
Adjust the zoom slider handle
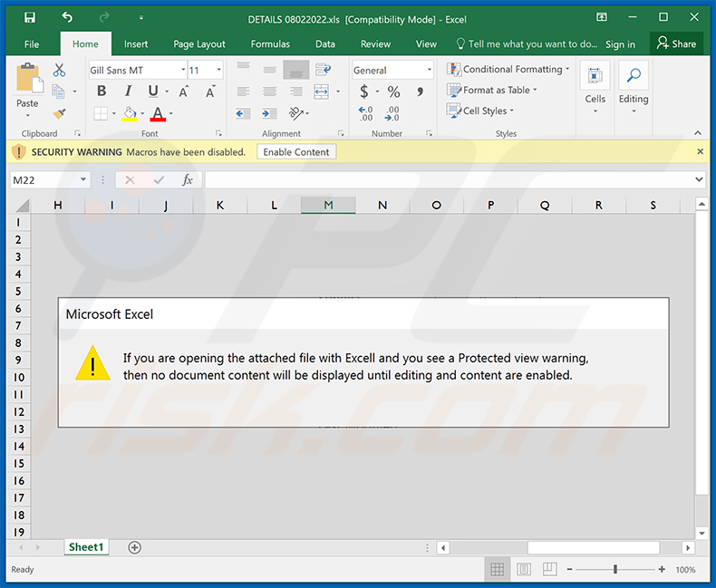[615, 569]
